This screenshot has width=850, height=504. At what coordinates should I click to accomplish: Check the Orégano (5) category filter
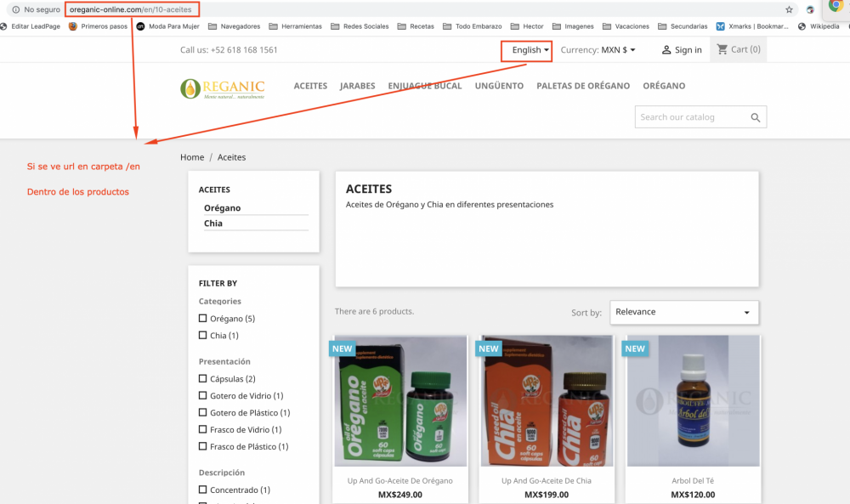[201, 318]
